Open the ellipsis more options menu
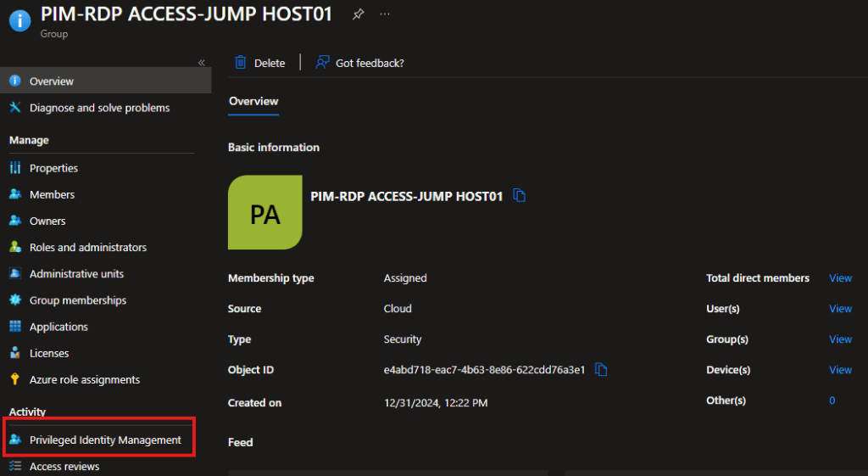Viewport: 868px width, 476px height. pyautogui.click(x=385, y=14)
